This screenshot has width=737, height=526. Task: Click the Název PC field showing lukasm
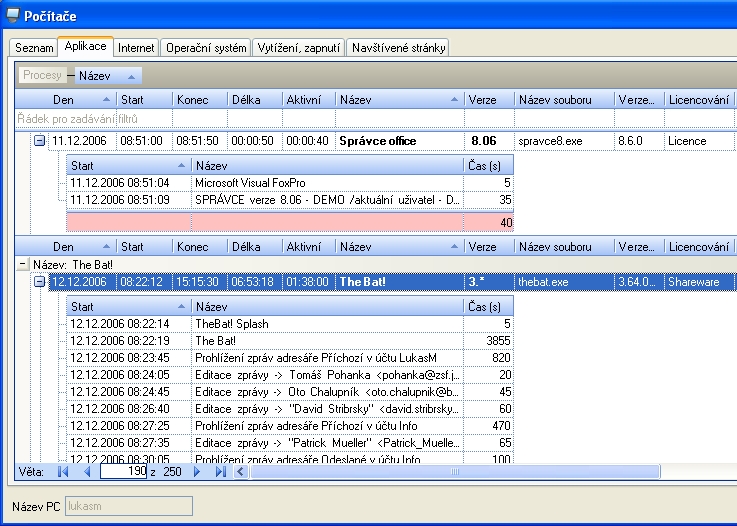click(x=129, y=506)
